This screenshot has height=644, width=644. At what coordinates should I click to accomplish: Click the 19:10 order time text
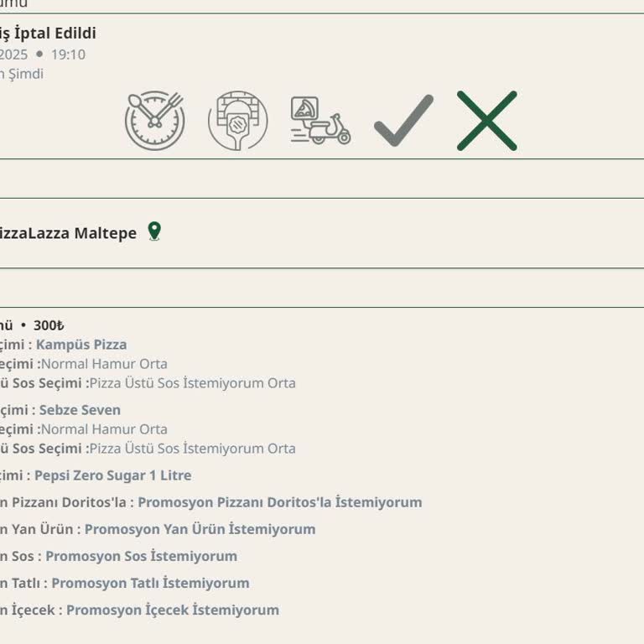[x=68, y=55]
